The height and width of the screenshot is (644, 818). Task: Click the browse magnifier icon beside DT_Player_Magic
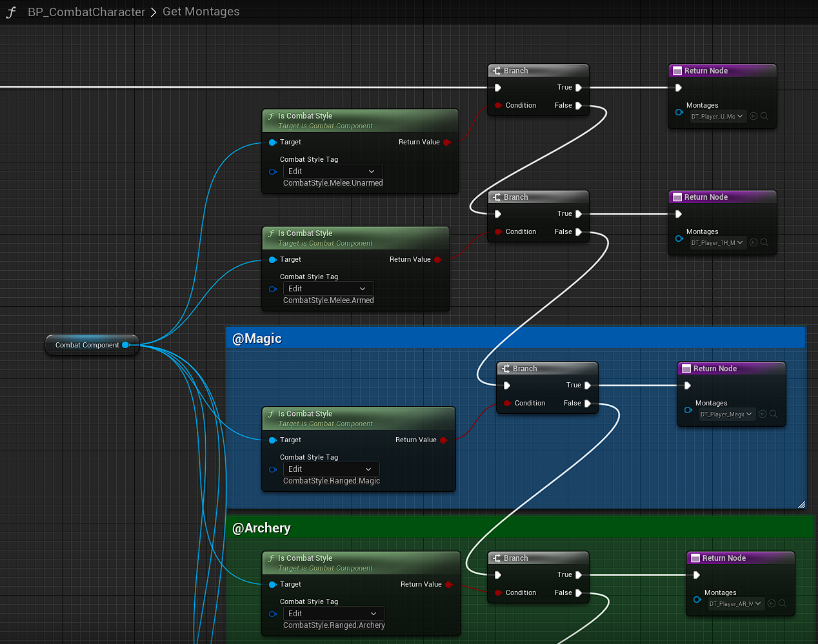(x=773, y=414)
